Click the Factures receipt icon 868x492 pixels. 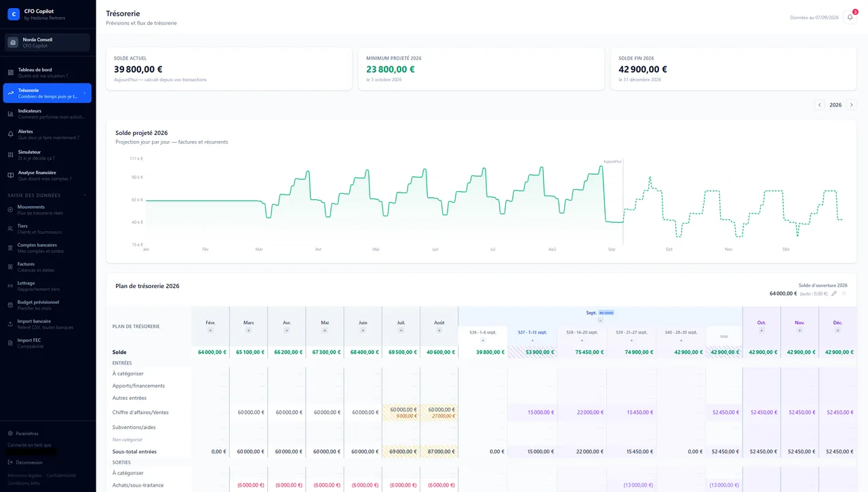pos(10,267)
